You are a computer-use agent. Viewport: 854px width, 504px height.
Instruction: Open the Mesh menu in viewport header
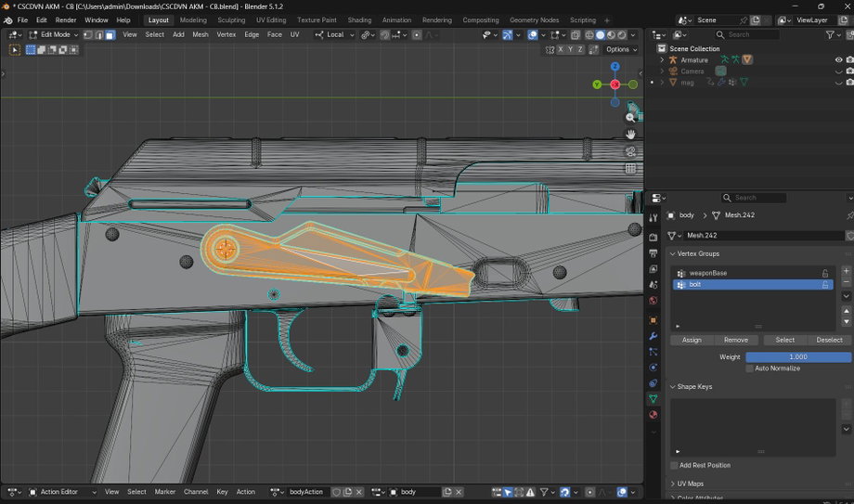coord(200,35)
